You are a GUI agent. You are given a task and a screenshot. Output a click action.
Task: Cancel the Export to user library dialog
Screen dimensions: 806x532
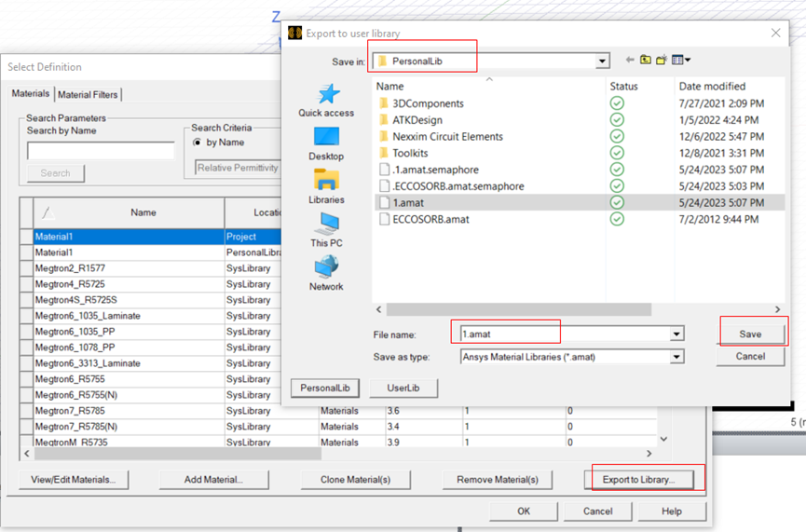(x=750, y=356)
